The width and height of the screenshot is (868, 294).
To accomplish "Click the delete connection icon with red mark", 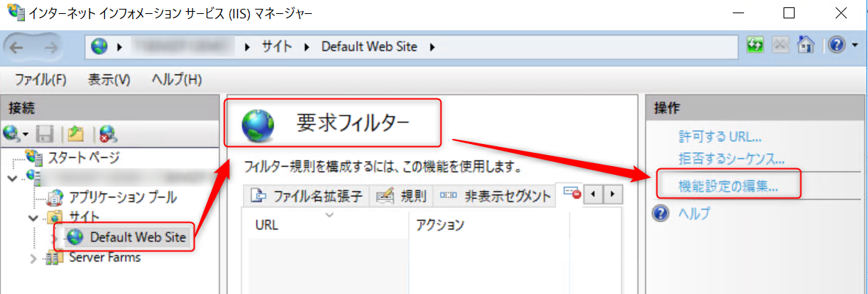I will click(106, 134).
